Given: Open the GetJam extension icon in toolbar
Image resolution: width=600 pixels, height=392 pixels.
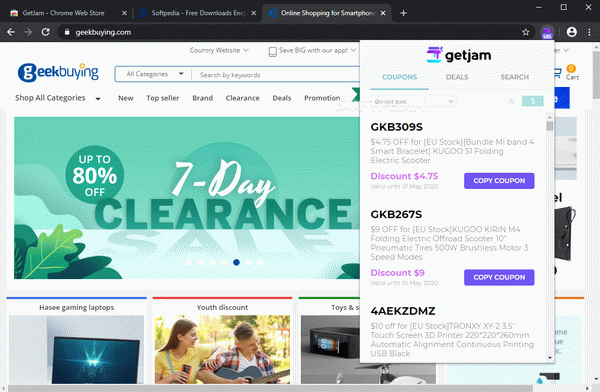Looking at the screenshot, I should [x=547, y=33].
